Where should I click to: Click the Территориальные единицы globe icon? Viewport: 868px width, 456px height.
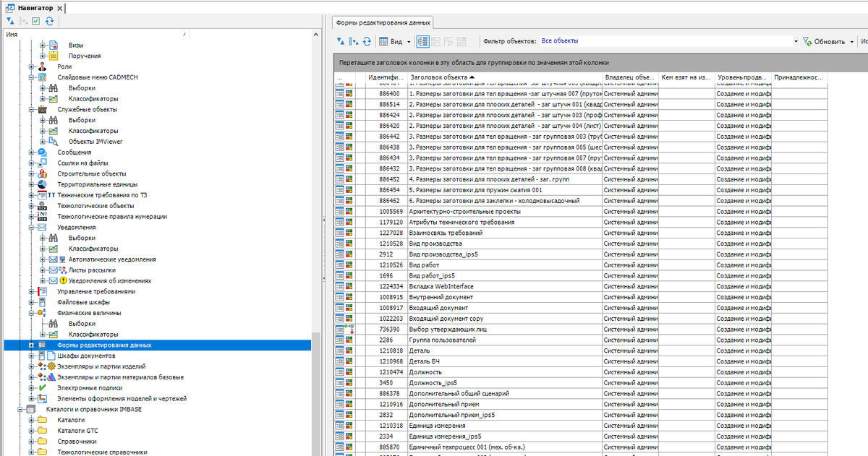42,184
